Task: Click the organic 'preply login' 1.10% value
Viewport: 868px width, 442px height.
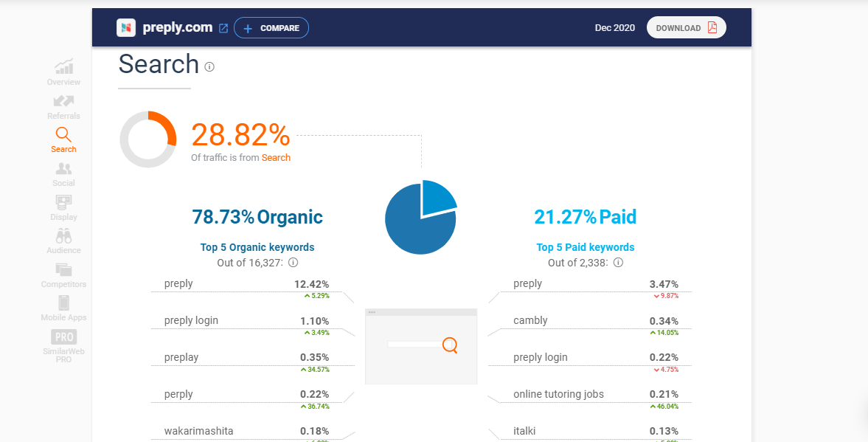Action: [314, 321]
